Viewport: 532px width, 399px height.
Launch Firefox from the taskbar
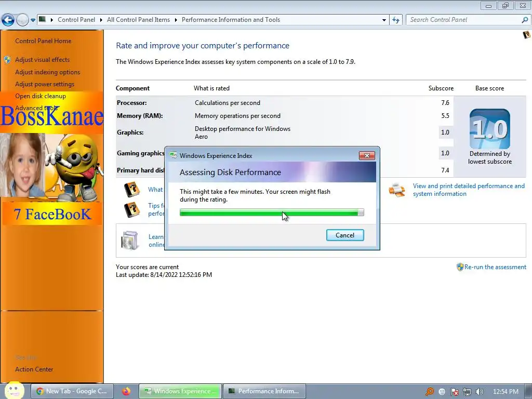(126, 391)
